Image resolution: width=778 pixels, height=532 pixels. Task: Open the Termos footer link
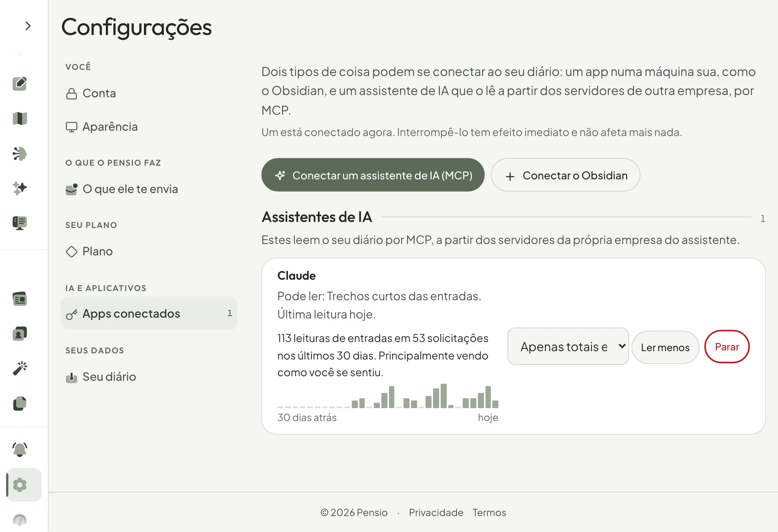click(x=489, y=513)
